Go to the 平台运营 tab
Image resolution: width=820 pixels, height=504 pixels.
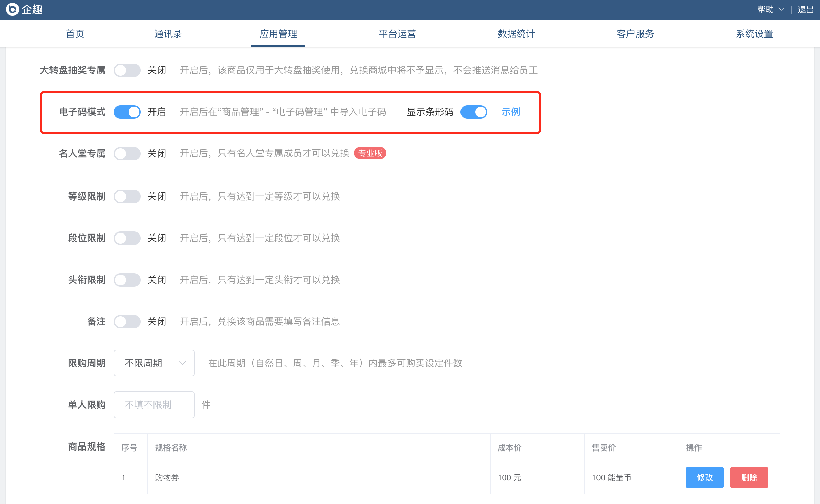[397, 34]
